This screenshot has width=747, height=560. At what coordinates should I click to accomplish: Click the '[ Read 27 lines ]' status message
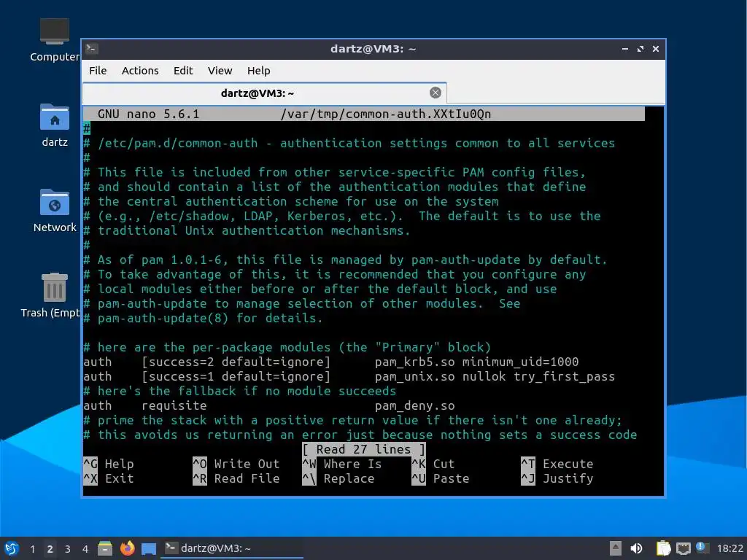[363, 449]
